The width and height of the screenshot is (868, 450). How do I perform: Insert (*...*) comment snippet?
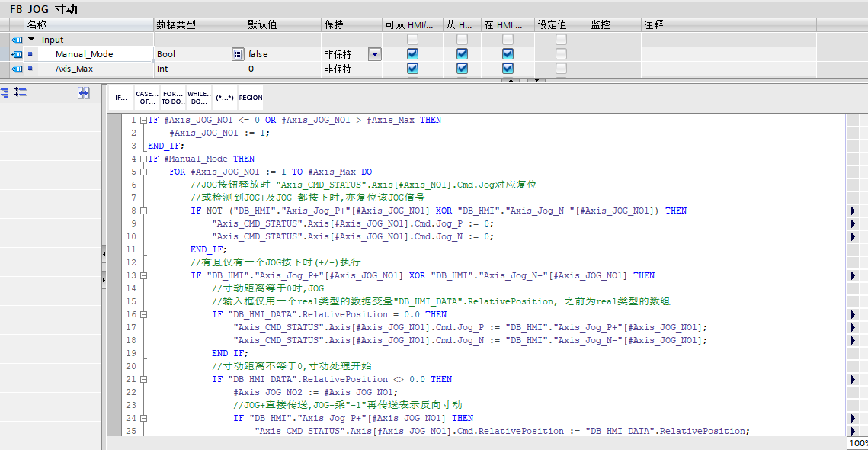[x=224, y=98]
